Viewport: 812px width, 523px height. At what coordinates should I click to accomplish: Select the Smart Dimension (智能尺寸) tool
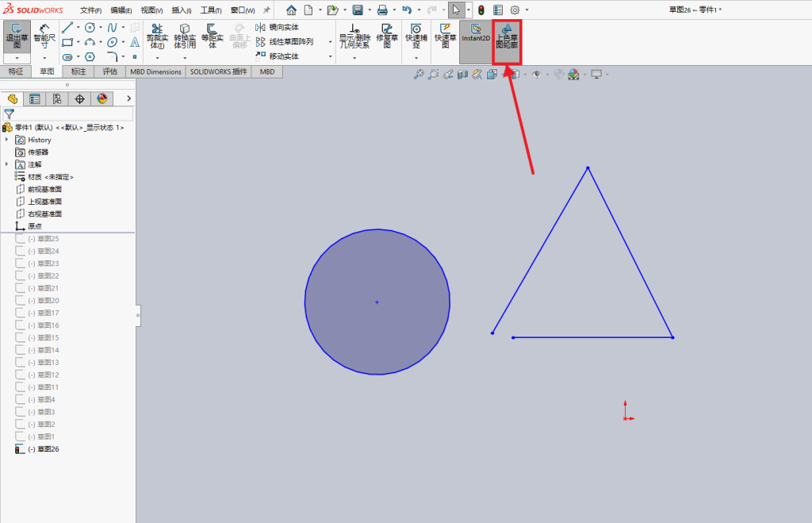coord(44,37)
